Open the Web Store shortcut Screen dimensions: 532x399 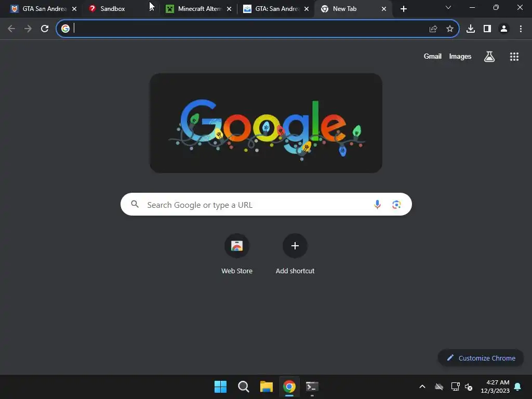[x=237, y=254]
